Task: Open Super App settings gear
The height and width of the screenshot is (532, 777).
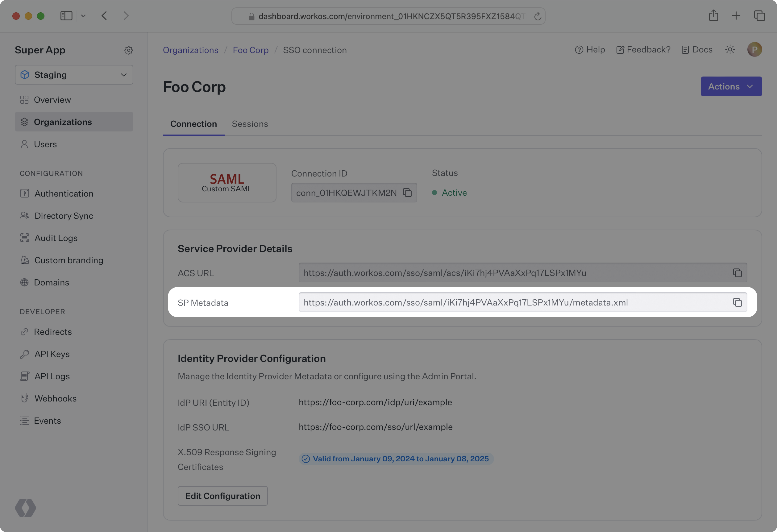Action: coord(129,50)
